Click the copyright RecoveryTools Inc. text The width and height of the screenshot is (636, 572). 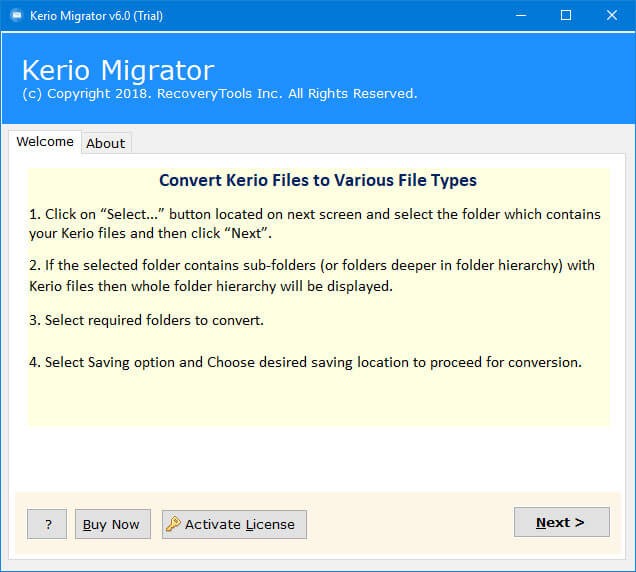click(219, 94)
